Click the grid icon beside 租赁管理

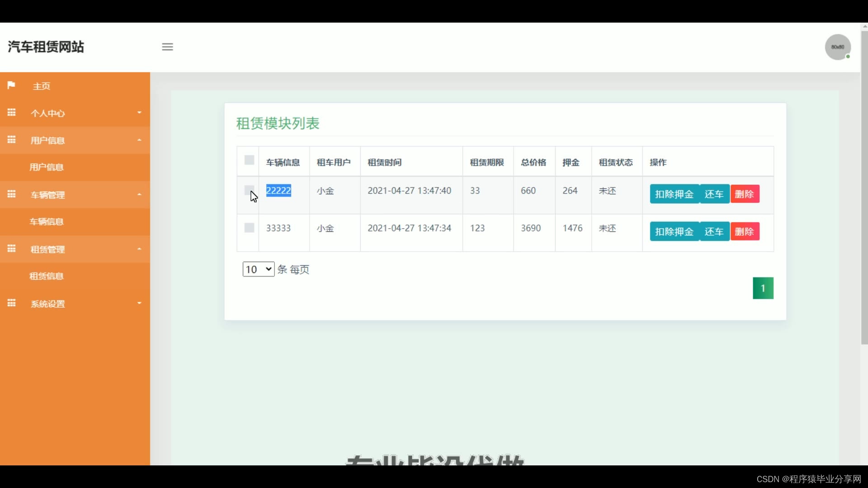pyautogui.click(x=11, y=249)
